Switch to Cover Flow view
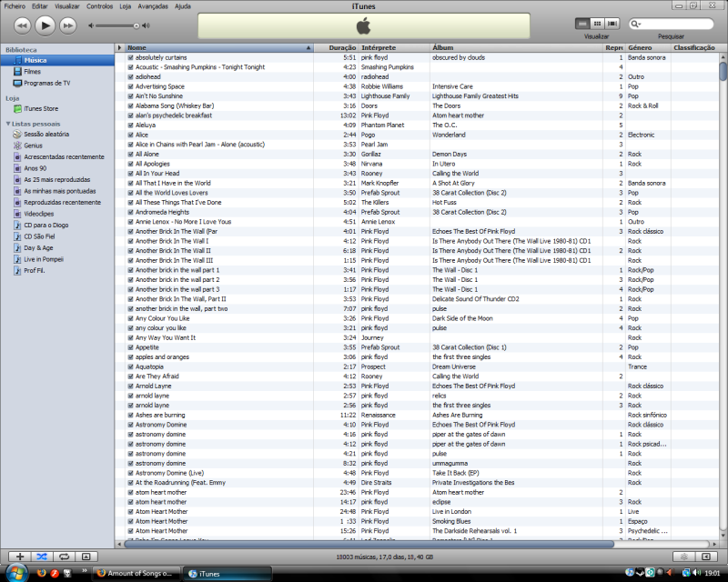This screenshot has height=582, width=728. pyautogui.click(x=612, y=24)
